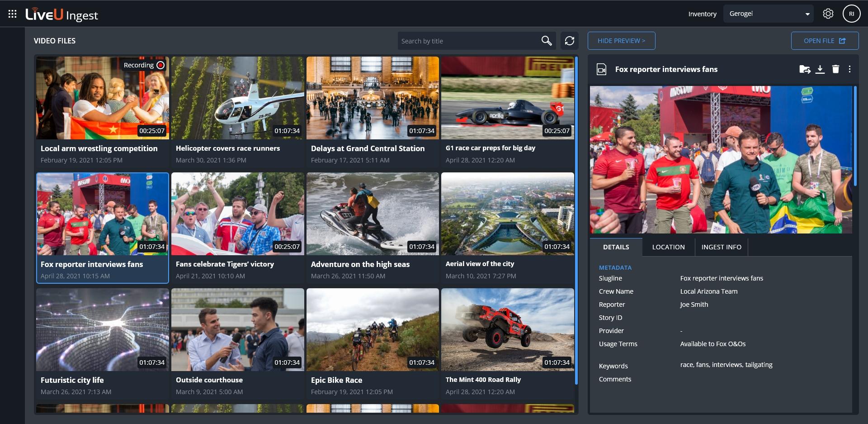Screen dimensions: 868x424
Task: Open the settings gear
Action: click(x=829, y=13)
